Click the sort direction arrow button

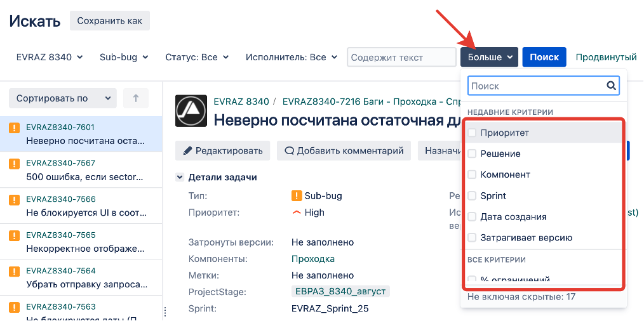(x=136, y=98)
